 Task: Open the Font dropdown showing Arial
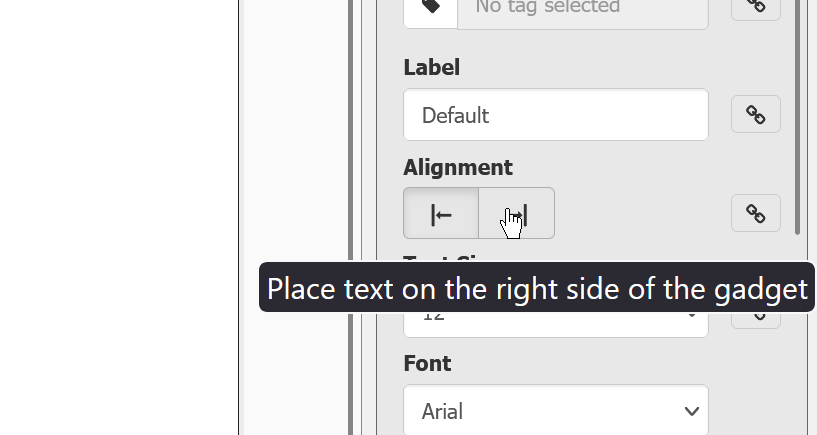click(x=555, y=410)
